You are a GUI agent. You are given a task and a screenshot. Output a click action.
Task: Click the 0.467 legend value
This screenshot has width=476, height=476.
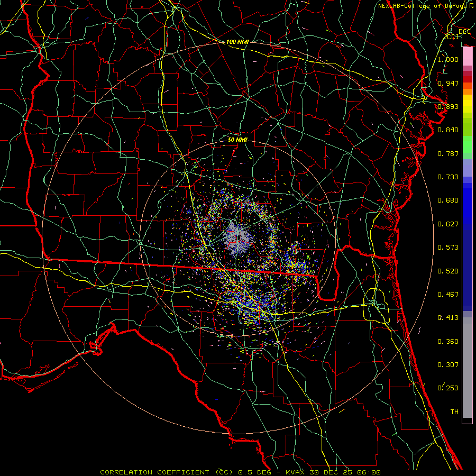(x=448, y=295)
